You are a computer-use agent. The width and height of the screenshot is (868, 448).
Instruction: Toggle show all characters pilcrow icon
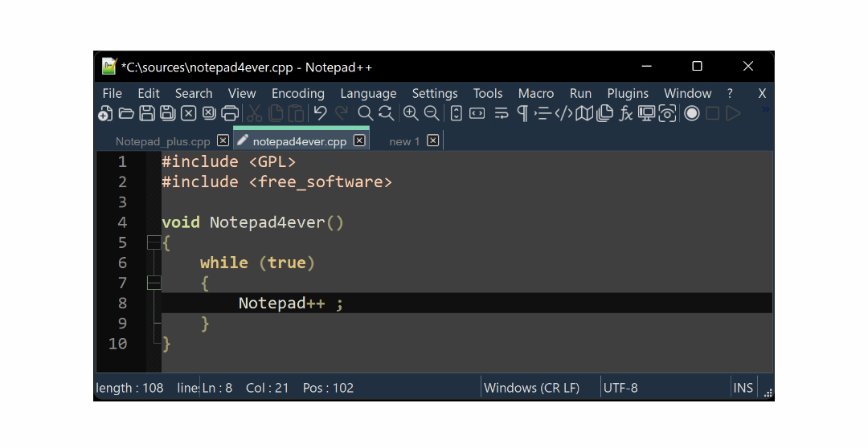(x=522, y=113)
